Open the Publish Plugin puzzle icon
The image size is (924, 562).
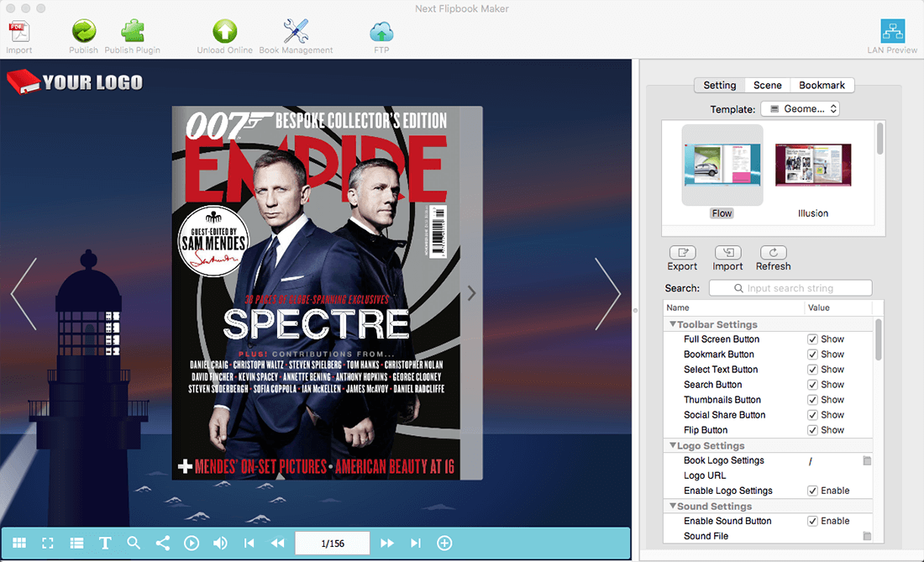tap(132, 32)
